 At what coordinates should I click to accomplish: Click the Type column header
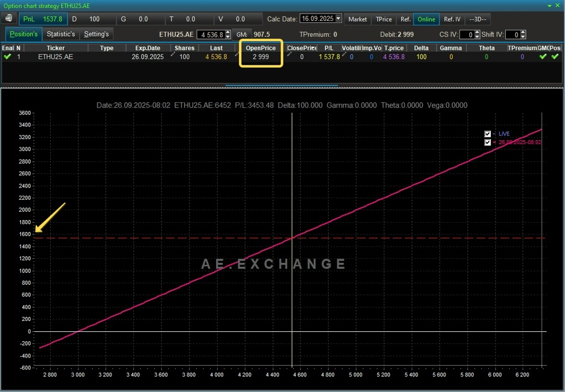(107, 48)
